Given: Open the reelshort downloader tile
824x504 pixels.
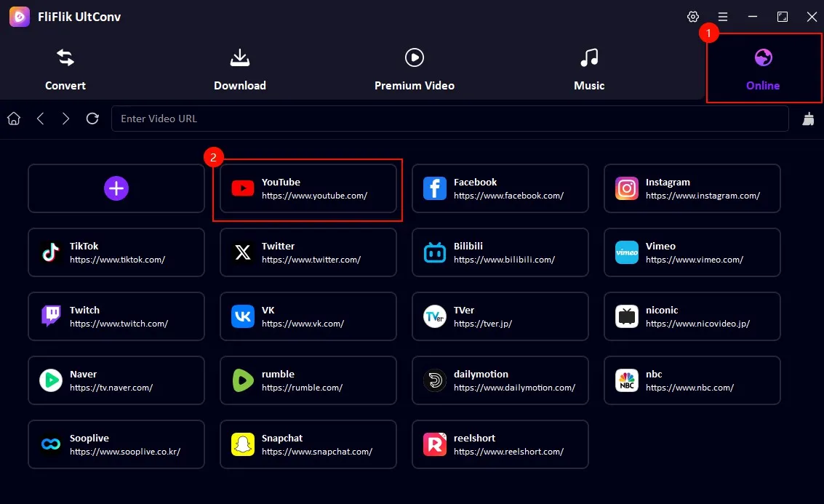Looking at the screenshot, I should [x=500, y=444].
